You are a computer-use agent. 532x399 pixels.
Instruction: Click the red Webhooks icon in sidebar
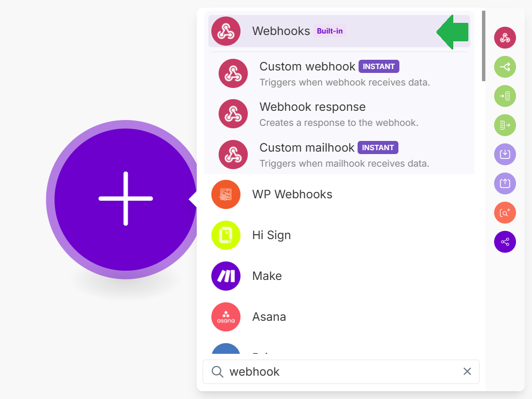coord(505,37)
